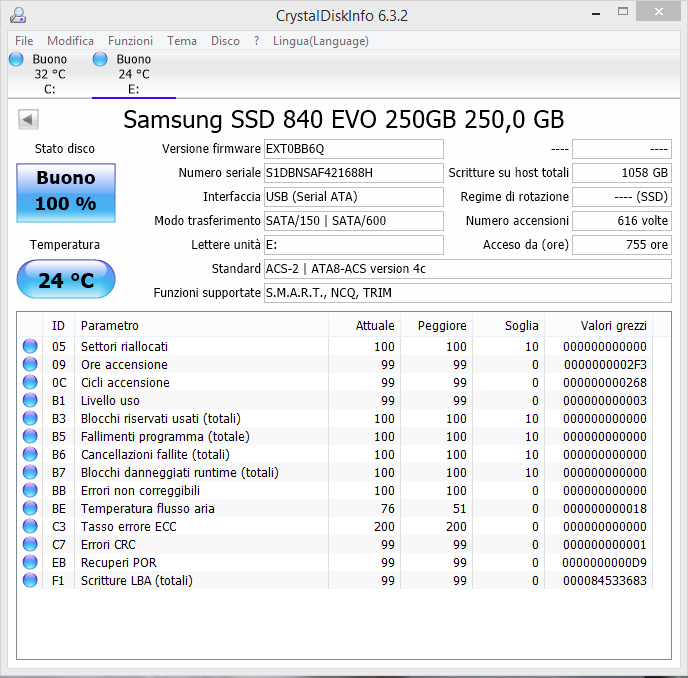Click status orb for Recuperi POR row

30,562
